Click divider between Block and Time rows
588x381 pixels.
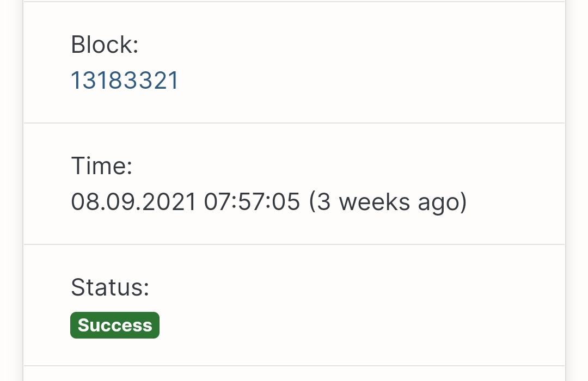(294, 123)
